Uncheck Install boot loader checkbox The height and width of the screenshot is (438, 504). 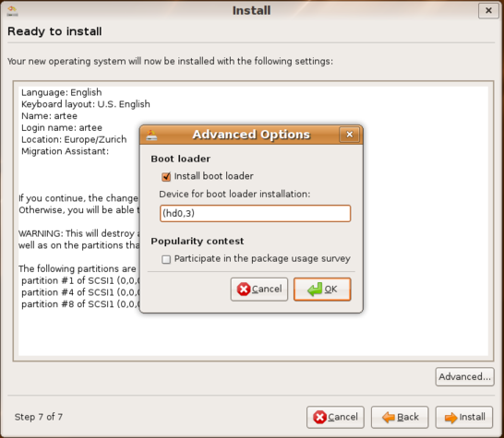(166, 177)
